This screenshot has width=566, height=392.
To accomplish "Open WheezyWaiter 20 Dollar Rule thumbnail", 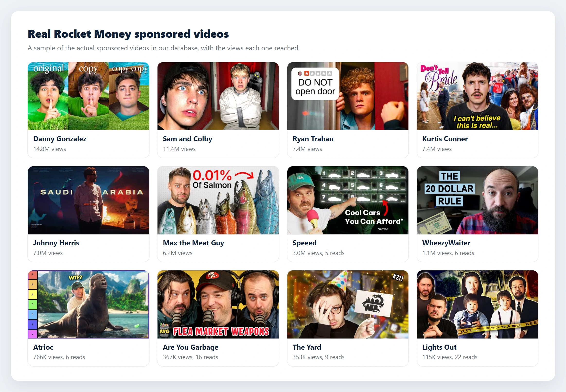I will click(x=477, y=200).
